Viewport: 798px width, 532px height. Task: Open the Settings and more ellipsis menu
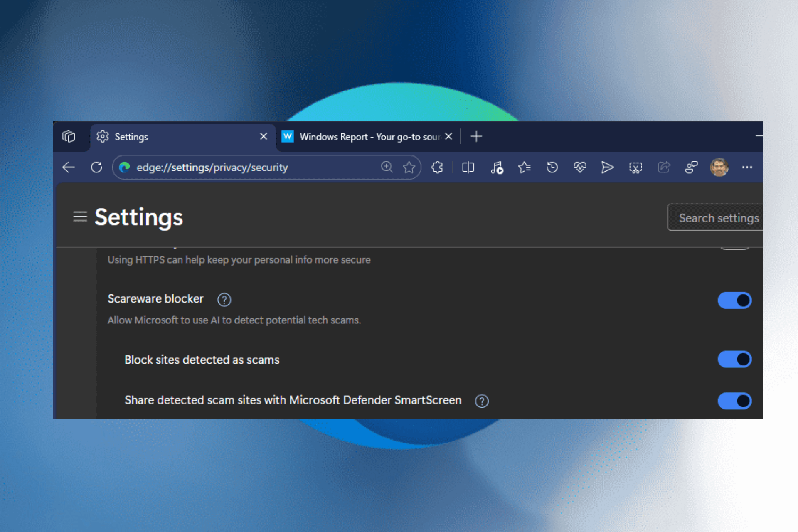747,167
